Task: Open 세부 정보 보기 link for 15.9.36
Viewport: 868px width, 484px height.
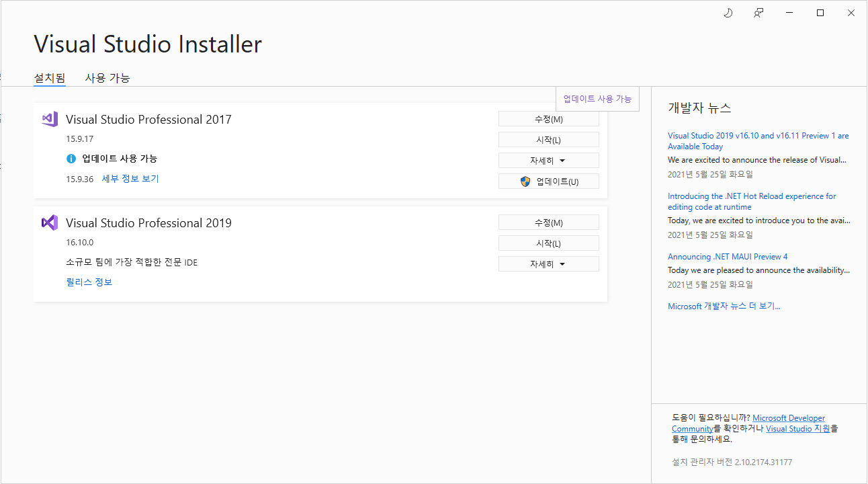Action: [x=130, y=179]
